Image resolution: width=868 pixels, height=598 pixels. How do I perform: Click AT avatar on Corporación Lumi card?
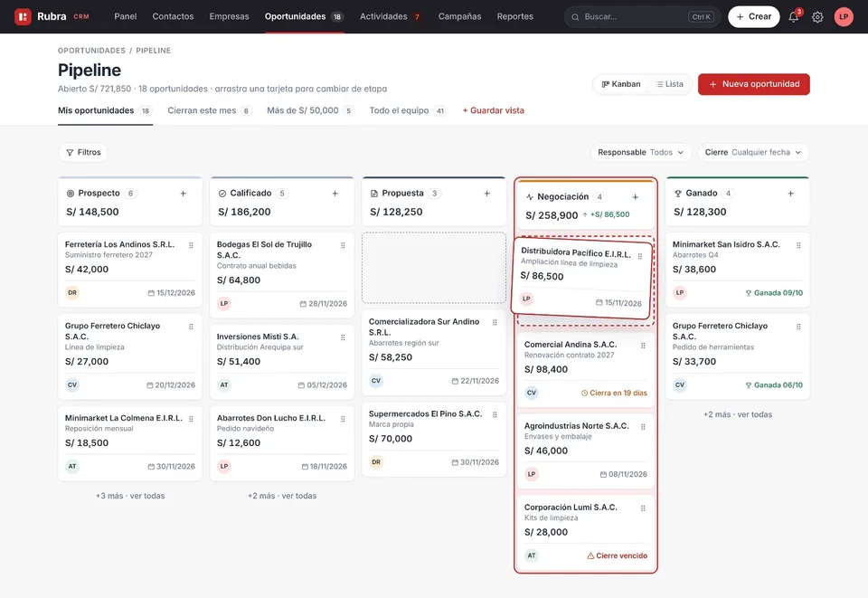tap(532, 555)
